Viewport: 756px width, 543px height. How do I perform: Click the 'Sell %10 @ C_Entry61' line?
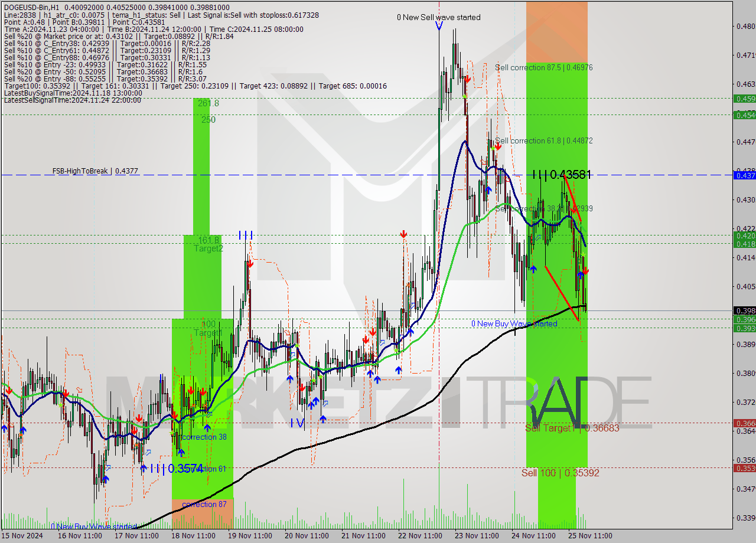(107, 50)
